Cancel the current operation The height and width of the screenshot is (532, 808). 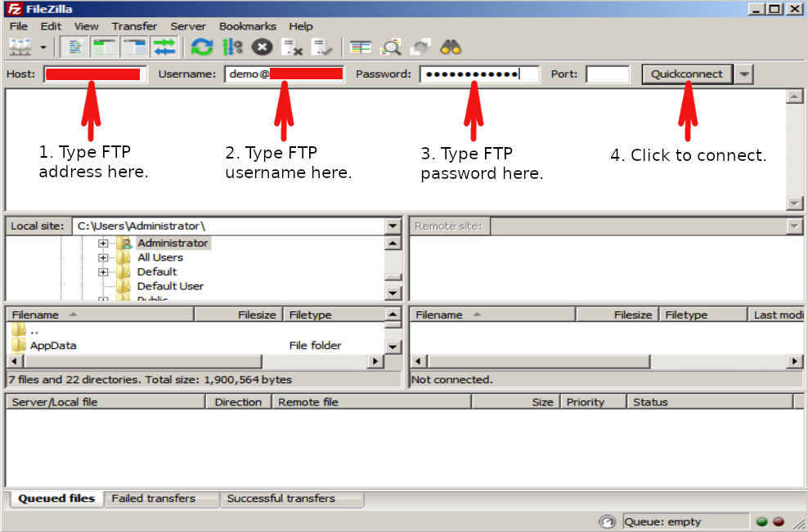[262, 47]
